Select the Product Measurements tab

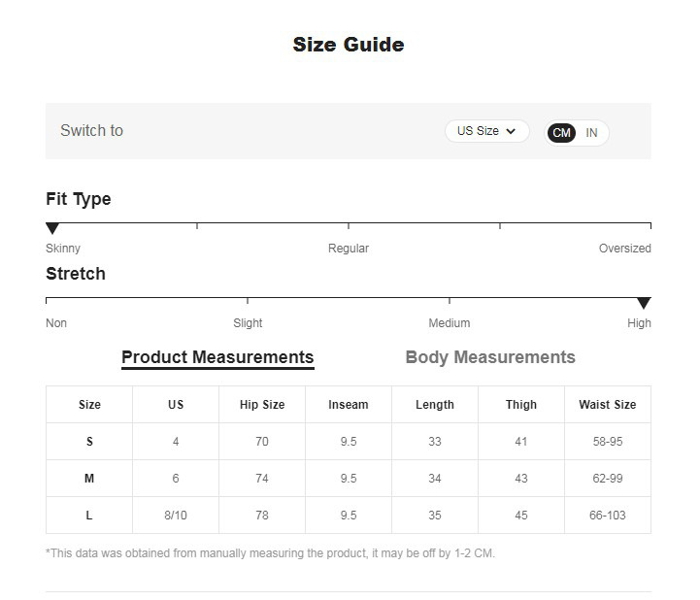[217, 357]
